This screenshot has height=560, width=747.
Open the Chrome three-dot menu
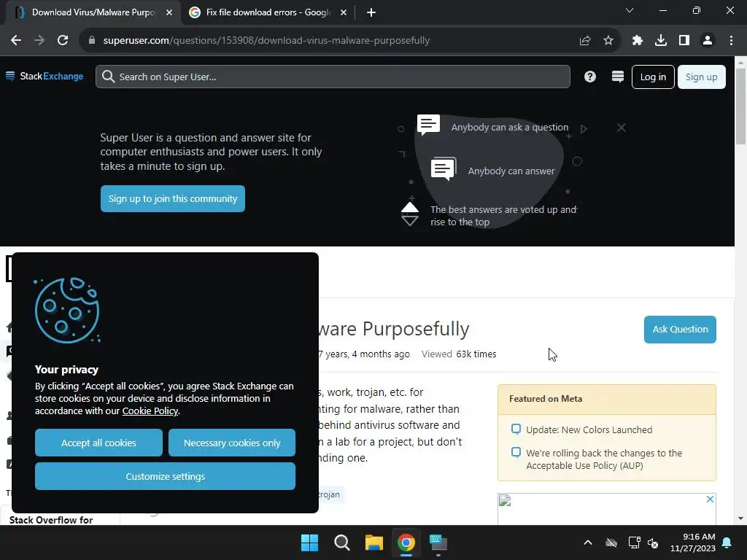point(731,41)
